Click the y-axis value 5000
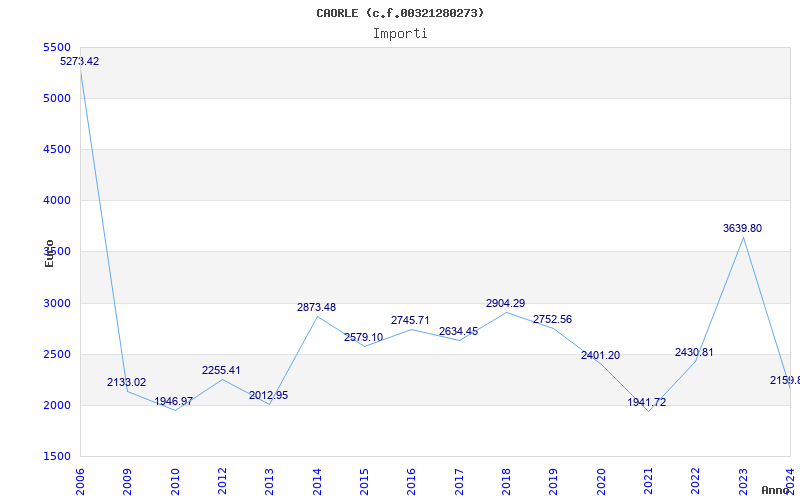 coord(57,98)
